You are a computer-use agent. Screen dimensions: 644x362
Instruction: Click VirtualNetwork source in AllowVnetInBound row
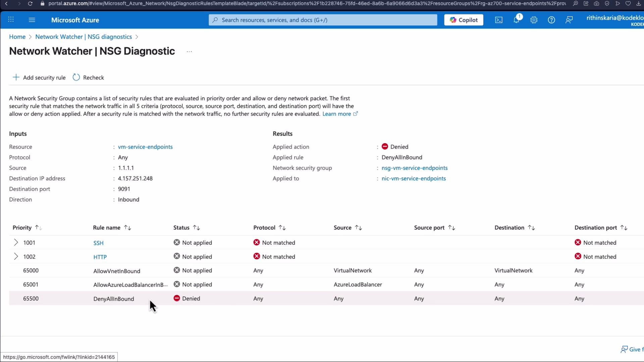pyautogui.click(x=353, y=270)
